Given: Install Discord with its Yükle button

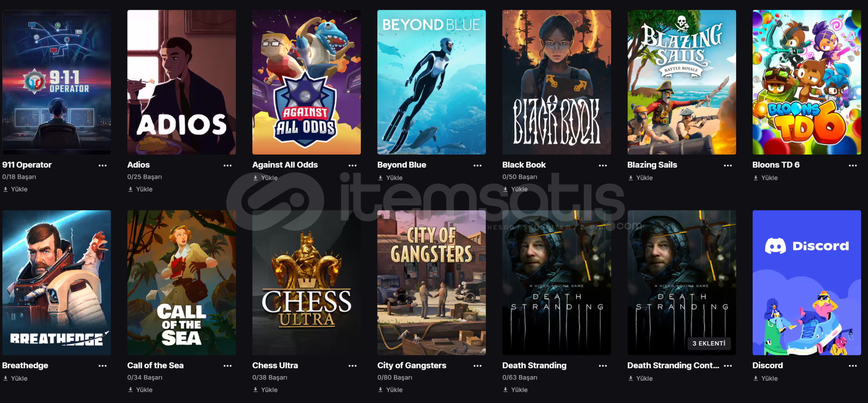Looking at the screenshot, I should (766, 378).
